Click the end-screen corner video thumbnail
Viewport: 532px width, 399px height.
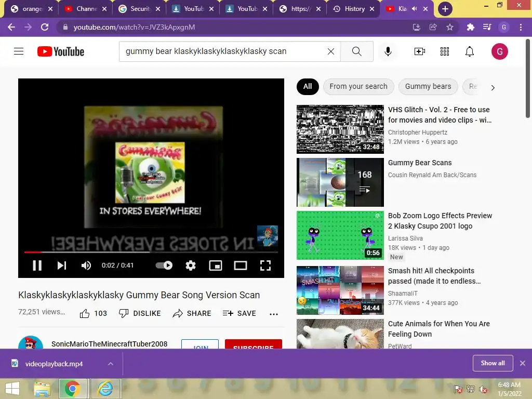coord(268,235)
